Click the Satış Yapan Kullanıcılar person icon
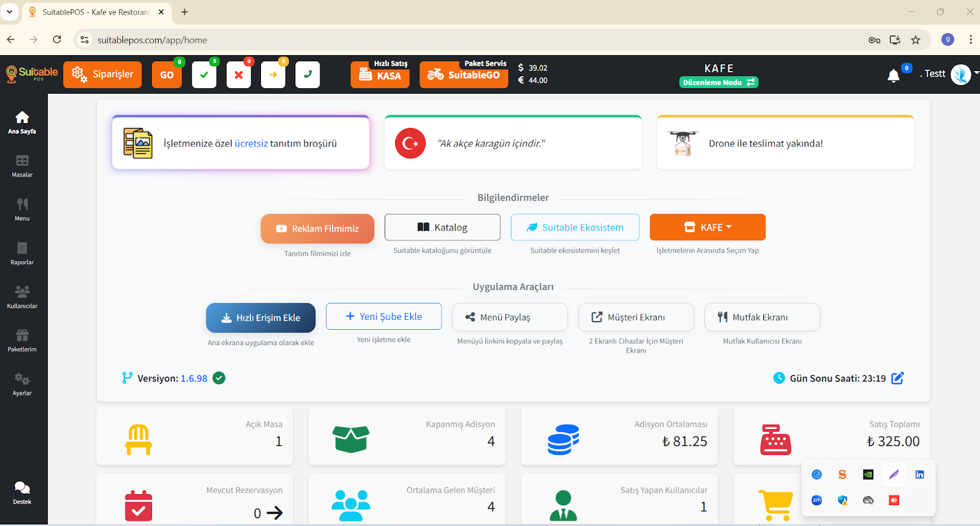This screenshot has width=980, height=526. coord(563,506)
